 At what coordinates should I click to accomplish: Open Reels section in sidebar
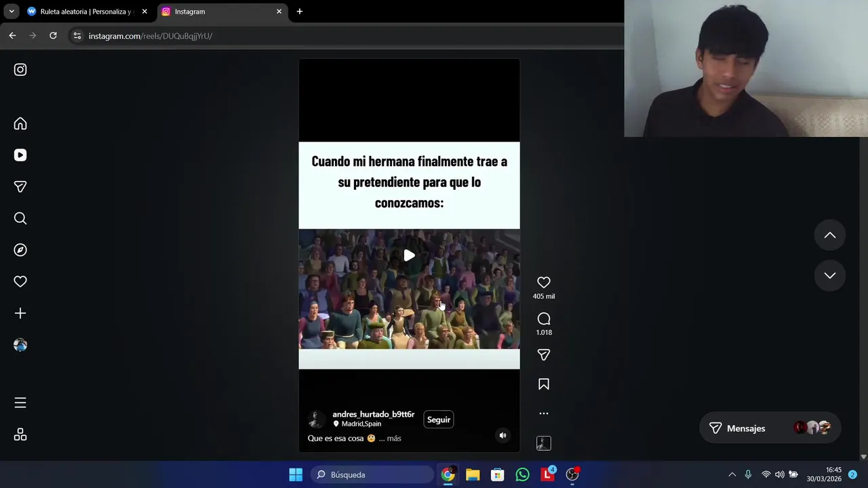pyautogui.click(x=20, y=155)
